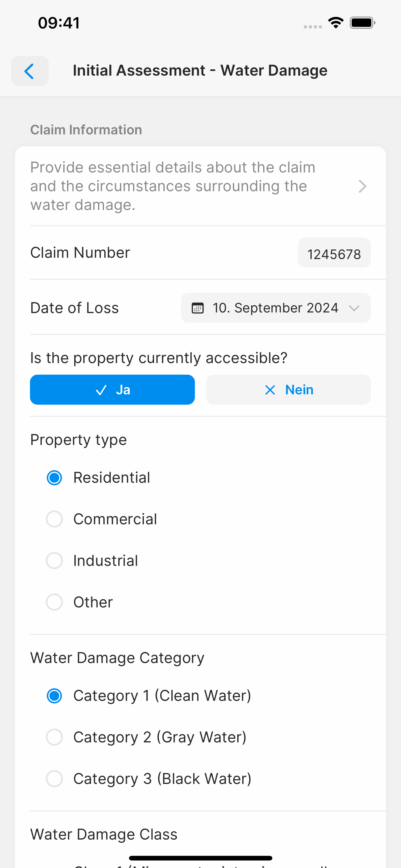Choose Nein for property accessibility
Image resolution: width=401 pixels, height=868 pixels.
tap(289, 390)
